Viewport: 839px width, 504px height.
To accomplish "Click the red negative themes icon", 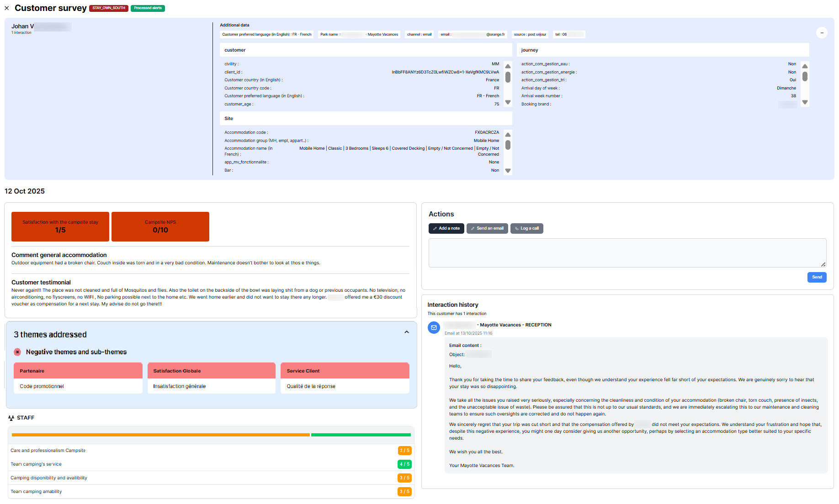I will (17, 352).
